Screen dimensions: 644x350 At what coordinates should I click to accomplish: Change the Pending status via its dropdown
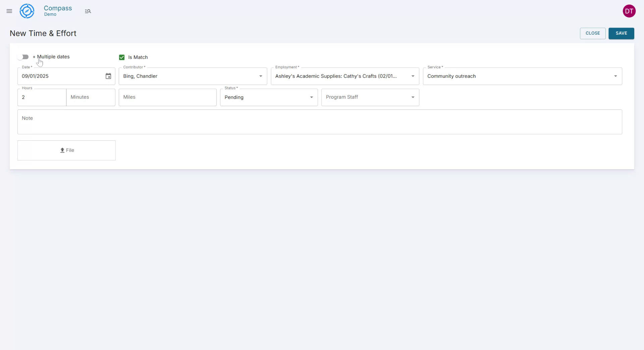[311, 97]
